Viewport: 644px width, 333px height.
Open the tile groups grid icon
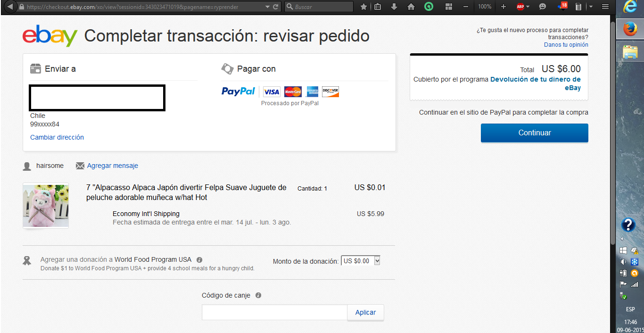pos(448,7)
